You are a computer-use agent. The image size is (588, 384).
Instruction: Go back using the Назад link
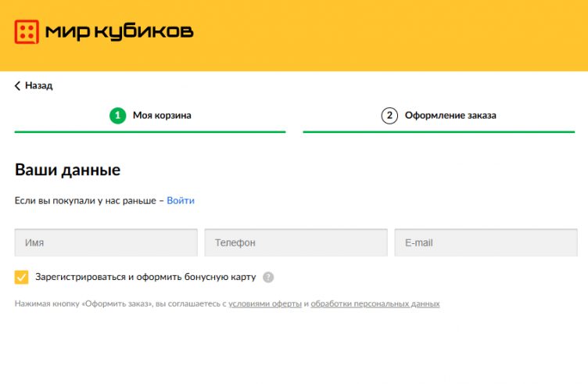tap(34, 86)
